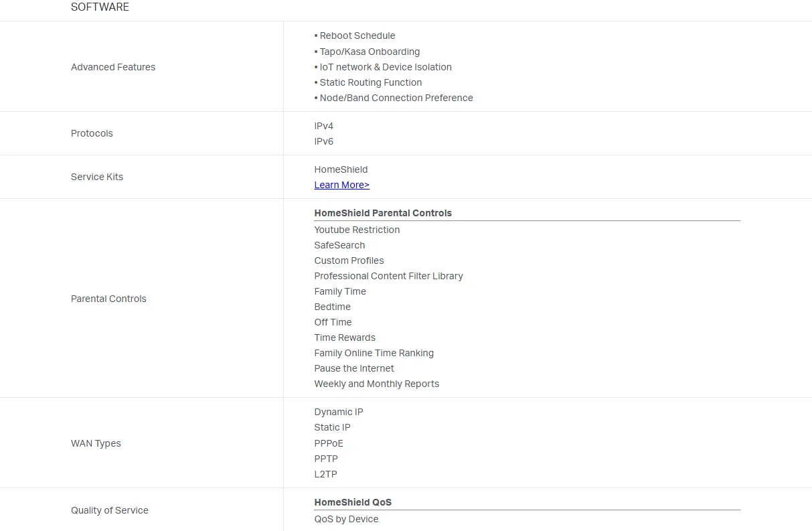Screen dimensions: 812x531
Task: Select the Protocols row label
Action: coord(92,133)
